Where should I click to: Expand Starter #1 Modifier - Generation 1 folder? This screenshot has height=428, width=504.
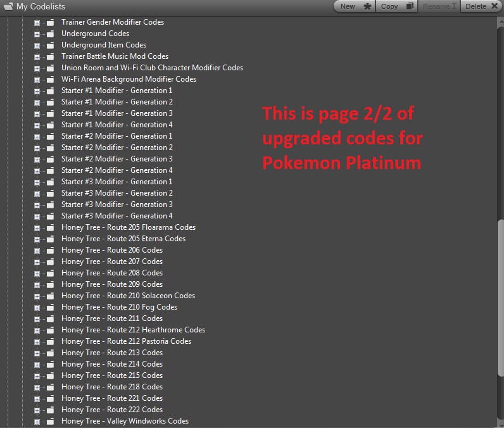click(37, 91)
